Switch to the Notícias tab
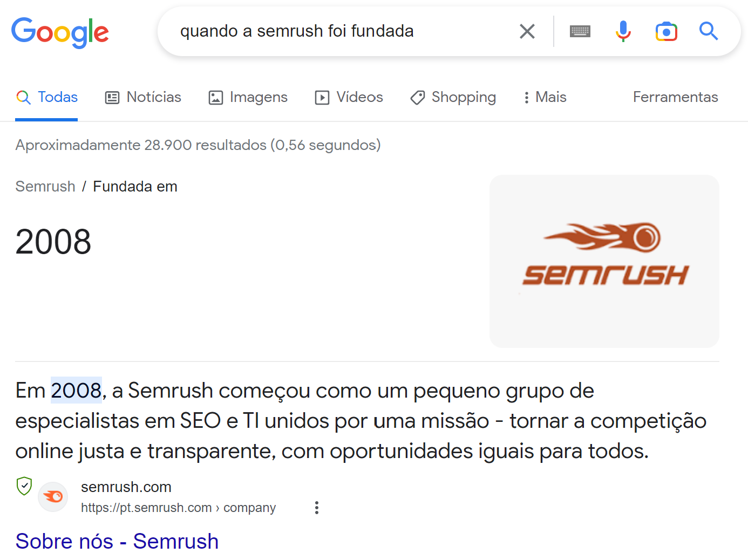 143,97
